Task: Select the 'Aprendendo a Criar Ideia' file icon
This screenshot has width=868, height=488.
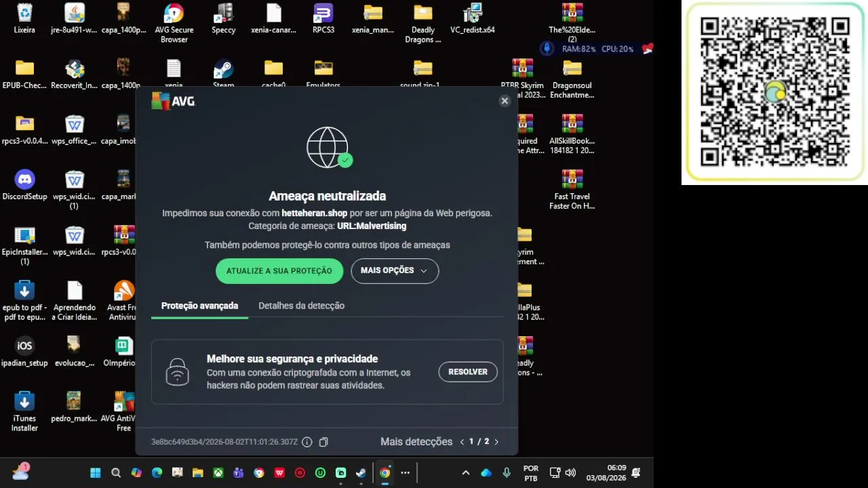Action: pyautogui.click(x=75, y=301)
